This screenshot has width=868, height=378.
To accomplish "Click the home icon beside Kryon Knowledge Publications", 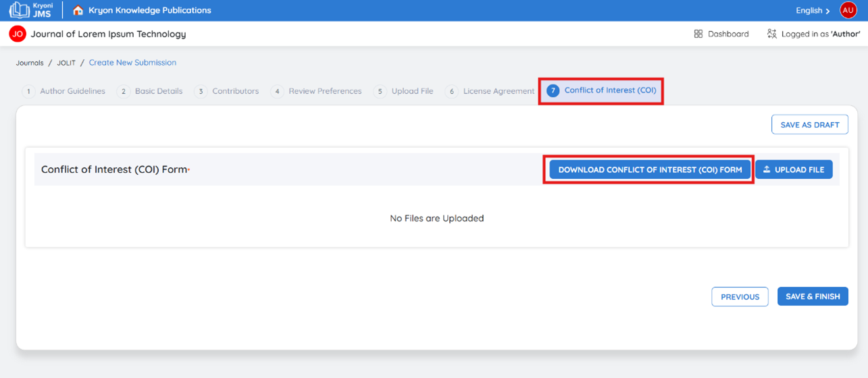I will pos(78,10).
